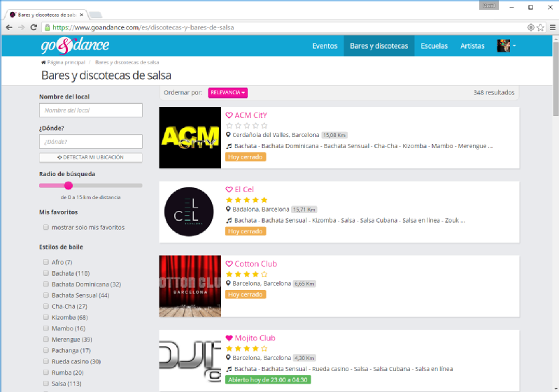The image size is (559, 392).
Task: Check the Merengue (39) filter
Action: pos(46,340)
